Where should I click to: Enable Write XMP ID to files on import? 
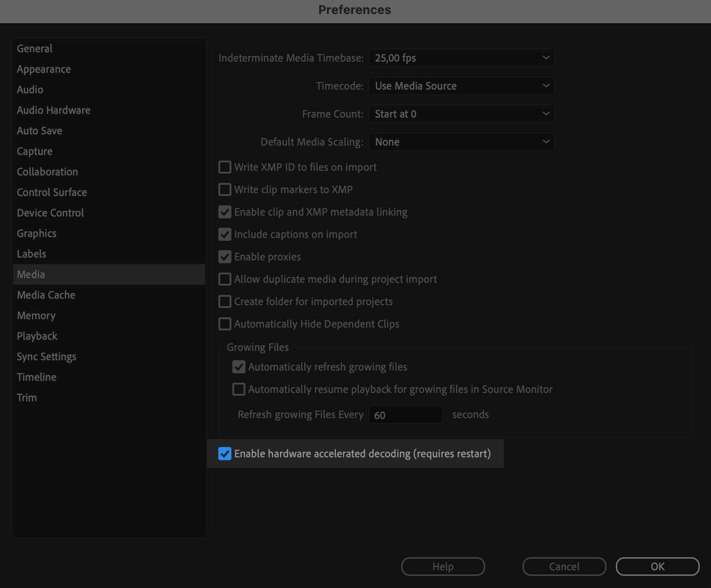(224, 167)
